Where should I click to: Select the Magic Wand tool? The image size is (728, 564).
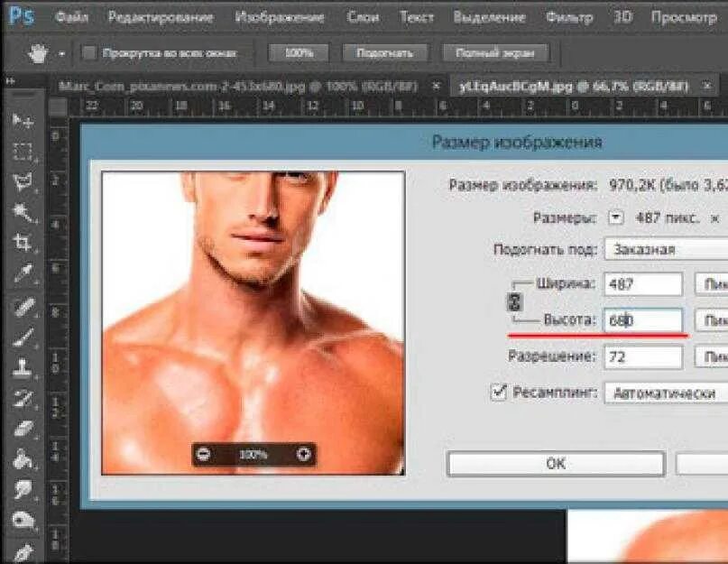[23, 212]
